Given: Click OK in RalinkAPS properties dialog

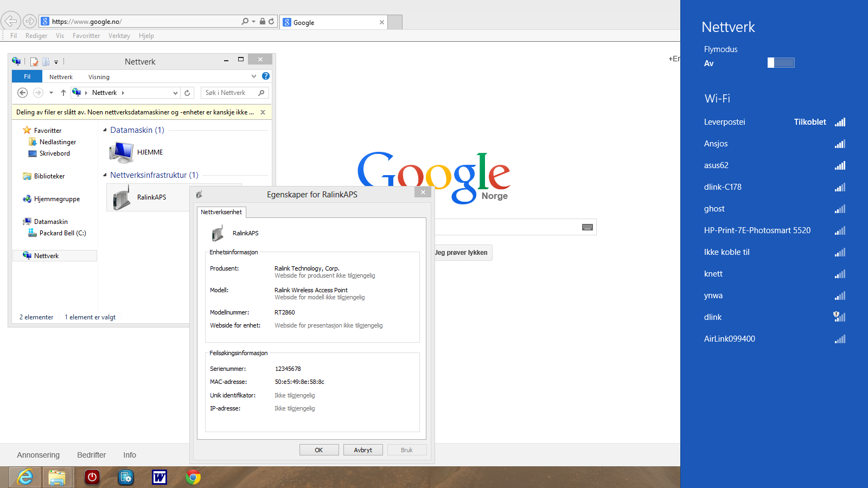Looking at the screenshot, I should tap(319, 450).
